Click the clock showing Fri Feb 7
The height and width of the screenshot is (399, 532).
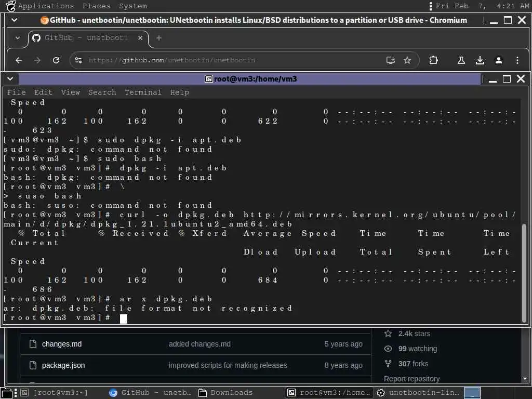coord(482,6)
